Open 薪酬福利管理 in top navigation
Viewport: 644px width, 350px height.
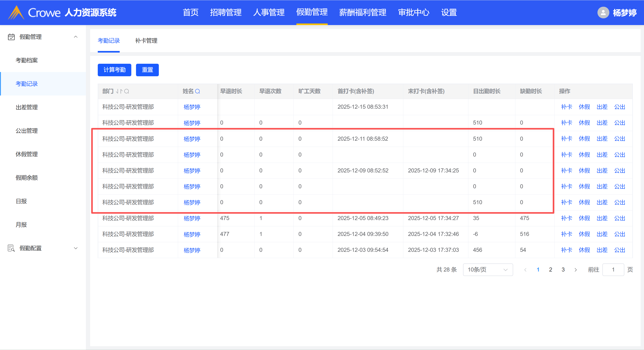363,13
